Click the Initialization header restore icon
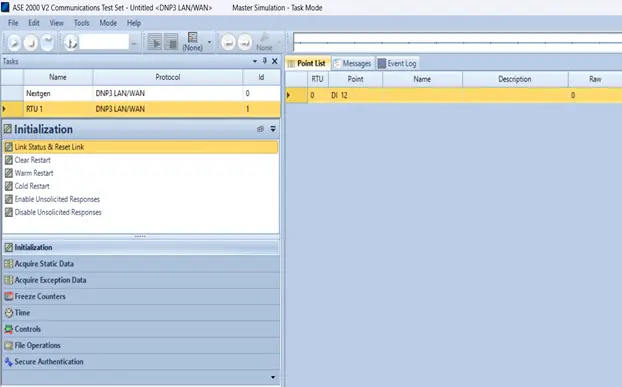 pyautogui.click(x=260, y=129)
